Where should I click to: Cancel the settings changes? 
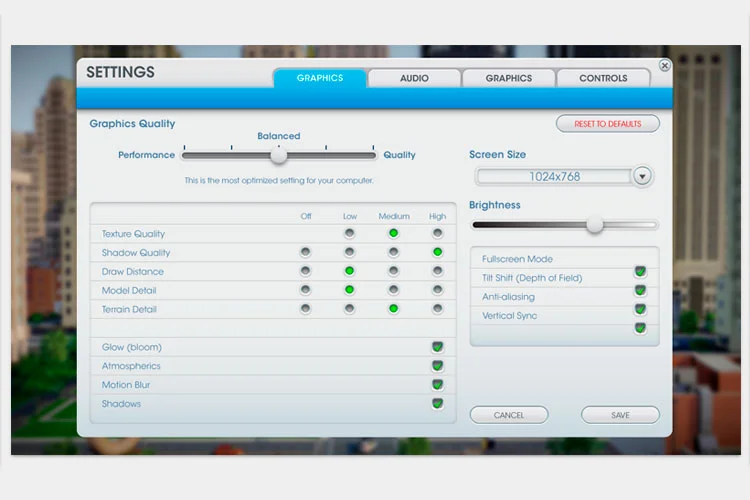[x=509, y=415]
